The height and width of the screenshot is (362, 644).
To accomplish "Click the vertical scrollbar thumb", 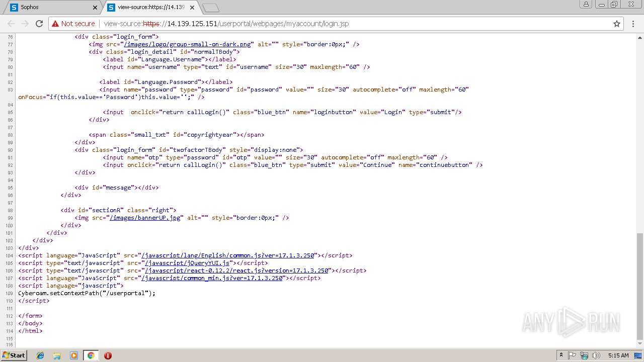I will click(x=639, y=287).
